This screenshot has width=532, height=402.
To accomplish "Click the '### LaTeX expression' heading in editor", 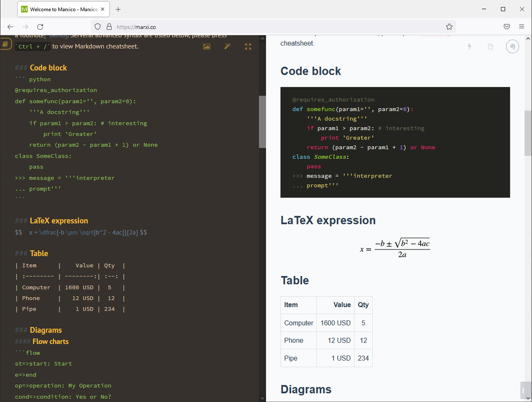I will 51,221.
